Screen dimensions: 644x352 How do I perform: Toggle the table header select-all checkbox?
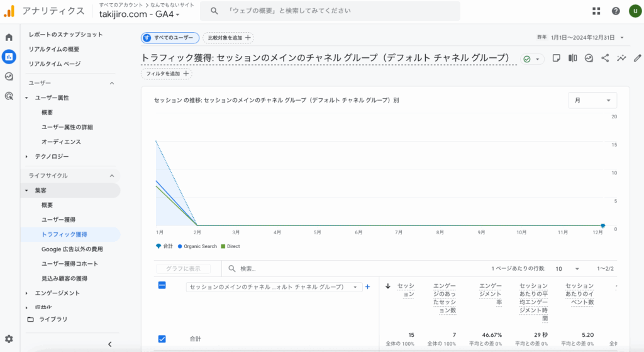click(162, 285)
